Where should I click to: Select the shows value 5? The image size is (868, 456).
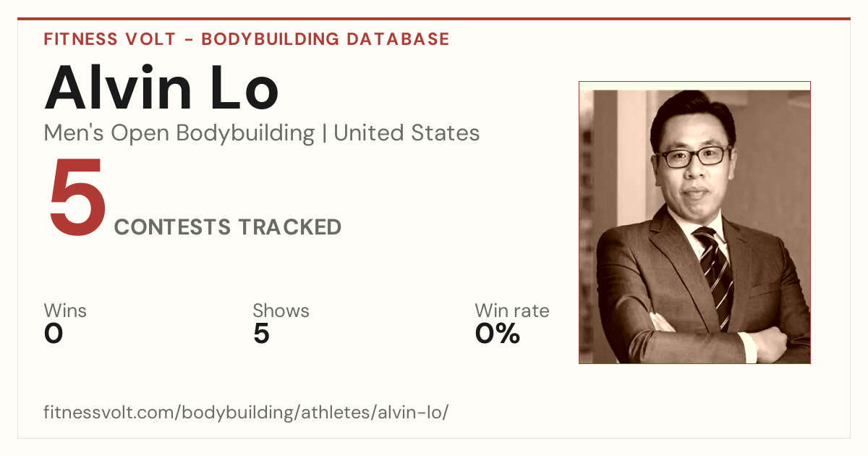tap(261, 334)
